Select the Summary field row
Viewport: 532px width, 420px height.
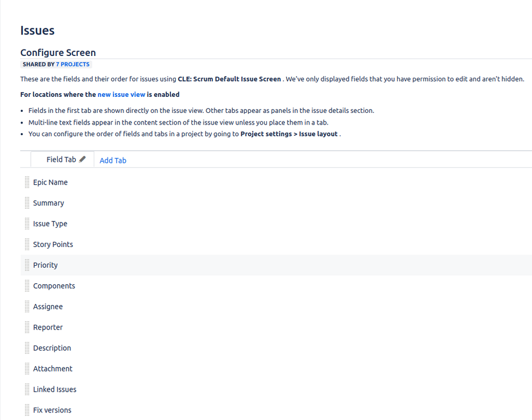(48, 203)
